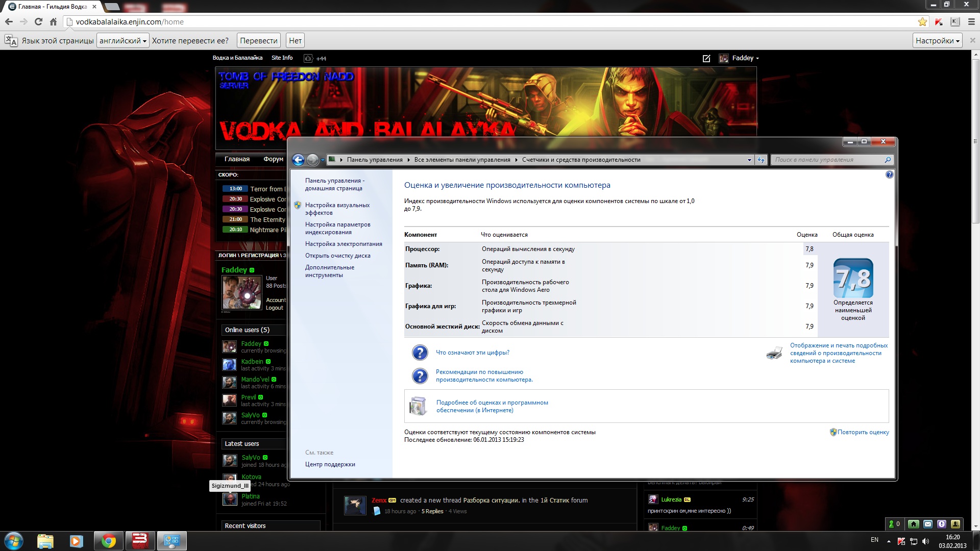Image resolution: width=980 pixels, height=551 pixels.
Task: Open notifications exclamation icon in Enjin tray
Action: [942, 524]
